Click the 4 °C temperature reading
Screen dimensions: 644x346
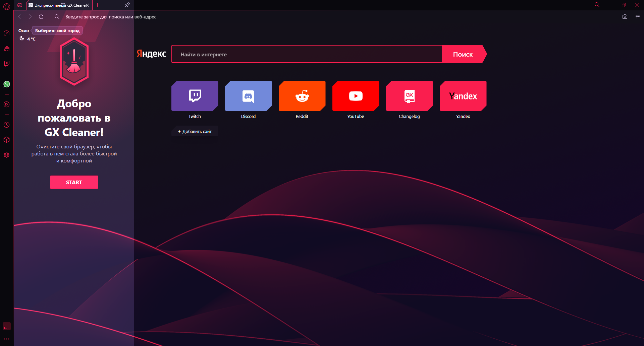tap(31, 39)
